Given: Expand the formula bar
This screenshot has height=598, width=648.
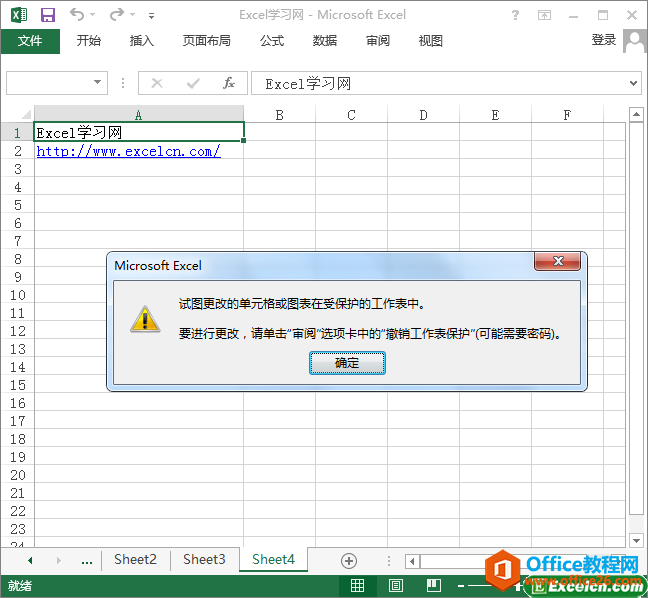Looking at the screenshot, I should [633, 83].
